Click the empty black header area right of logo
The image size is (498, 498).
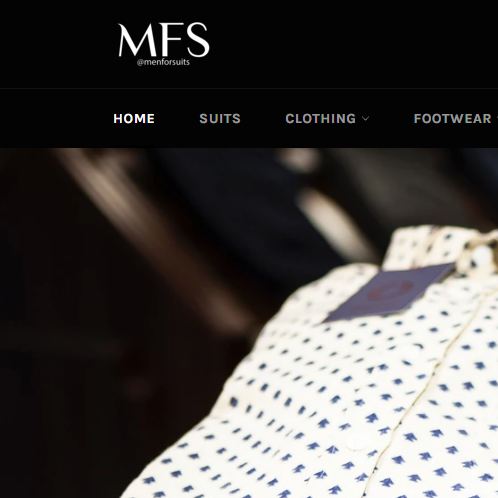pos(353,43)
